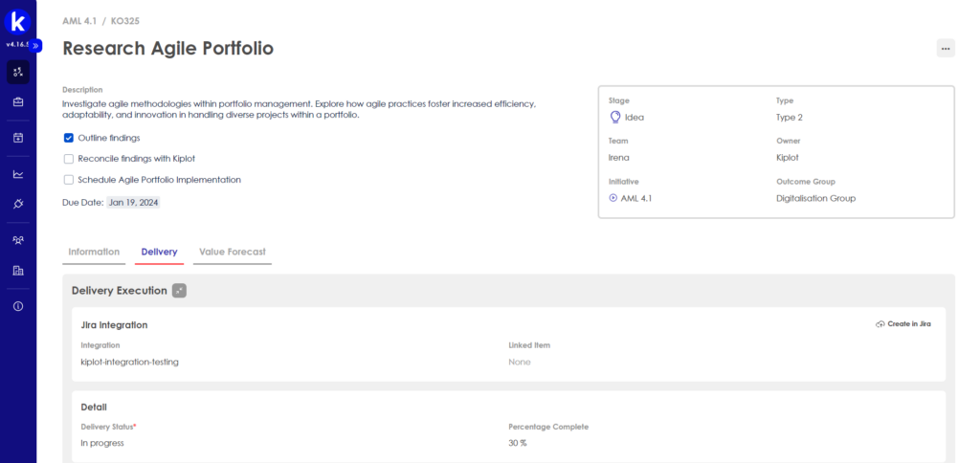The image size is (980, 463).
Task: Switch to the Information tab
Action: pyautogui.click(x=94, y=252)
